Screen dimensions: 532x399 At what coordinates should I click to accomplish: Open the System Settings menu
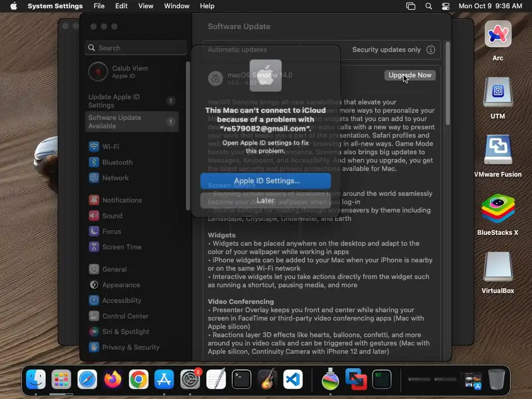55,6
